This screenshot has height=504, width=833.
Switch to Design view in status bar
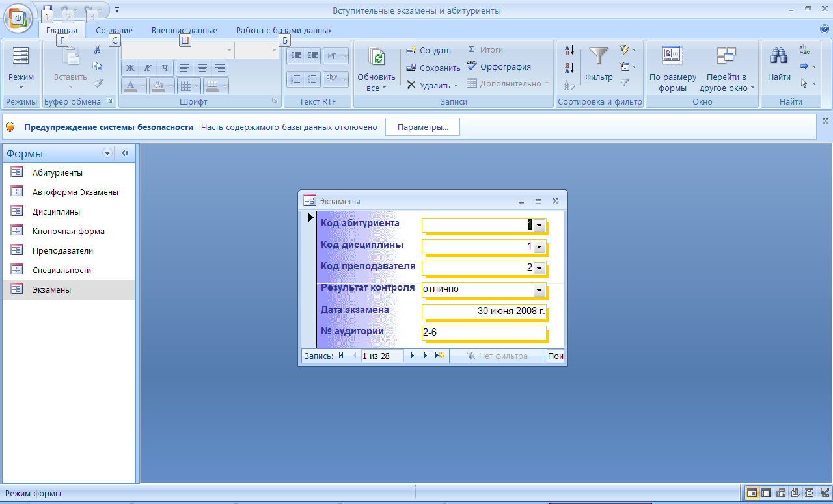(x=825, y=493)
